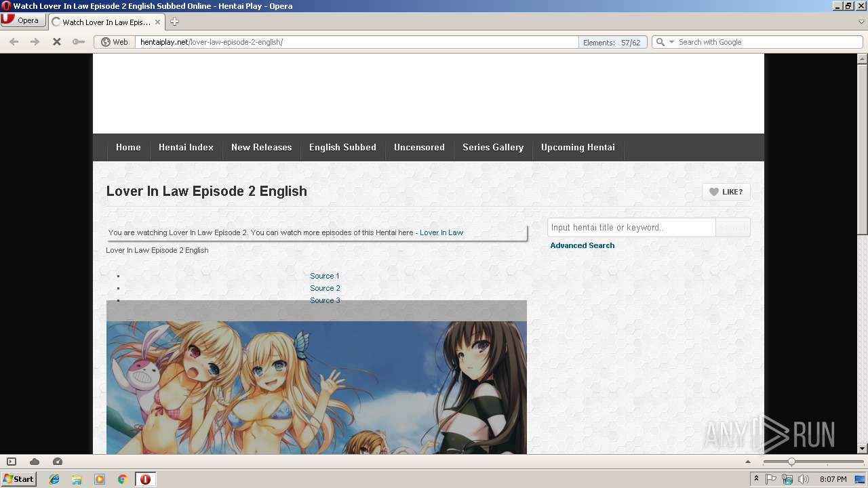Click the volume speaker tray icon
The height and width of the screenshot is (488, 868).
tap(804, 479)
